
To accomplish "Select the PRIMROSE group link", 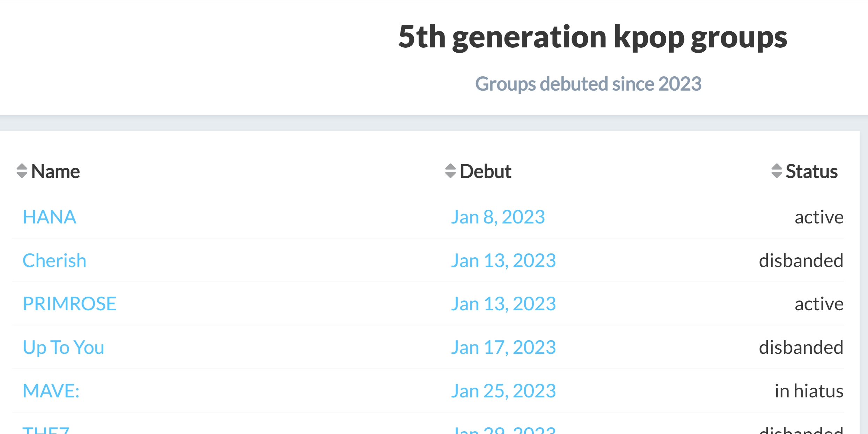I will 69,304.
